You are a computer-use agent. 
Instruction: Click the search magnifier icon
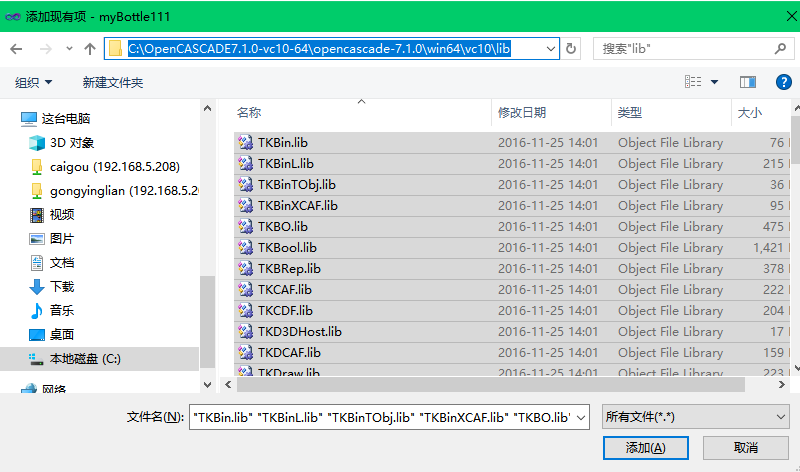pyautogui.click(x=780, y=49)
